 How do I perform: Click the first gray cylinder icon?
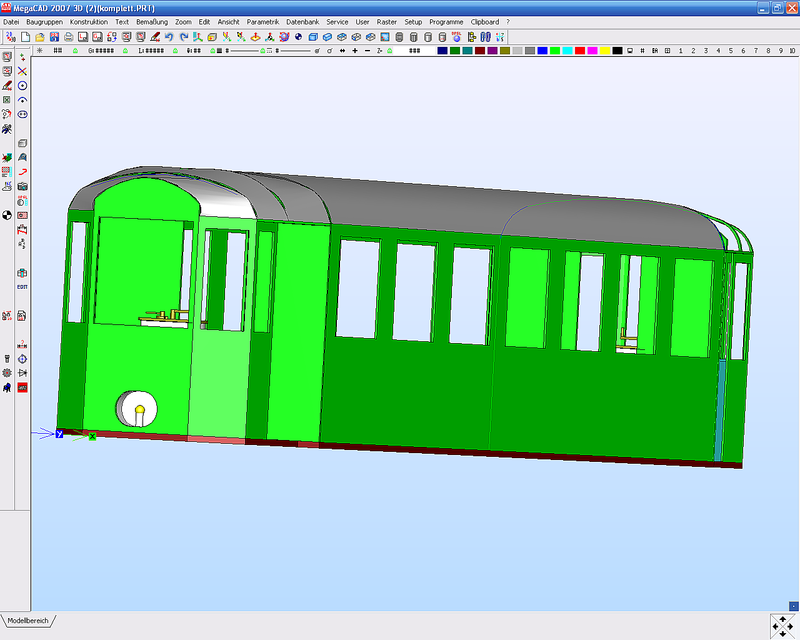(x=399, y=37)
